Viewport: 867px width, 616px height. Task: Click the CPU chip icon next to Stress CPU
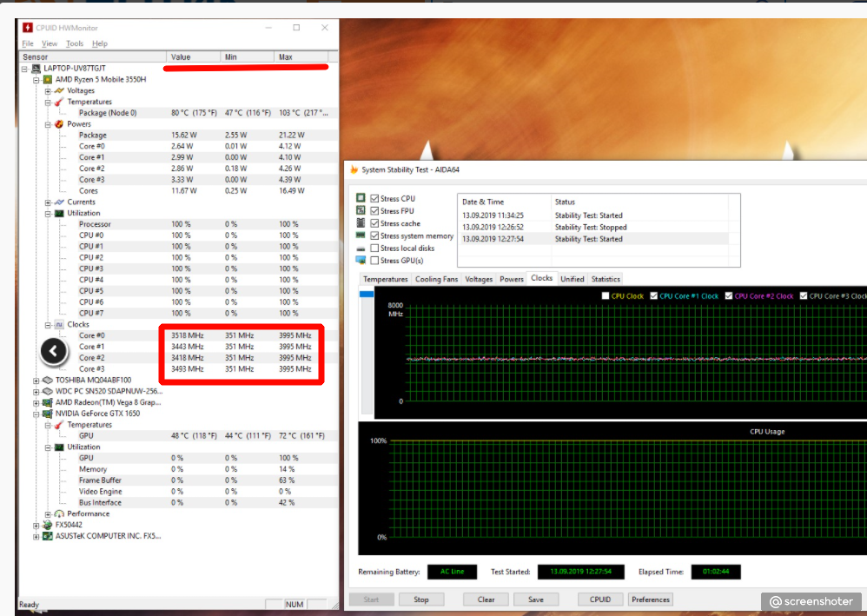[x=361, y=198]
